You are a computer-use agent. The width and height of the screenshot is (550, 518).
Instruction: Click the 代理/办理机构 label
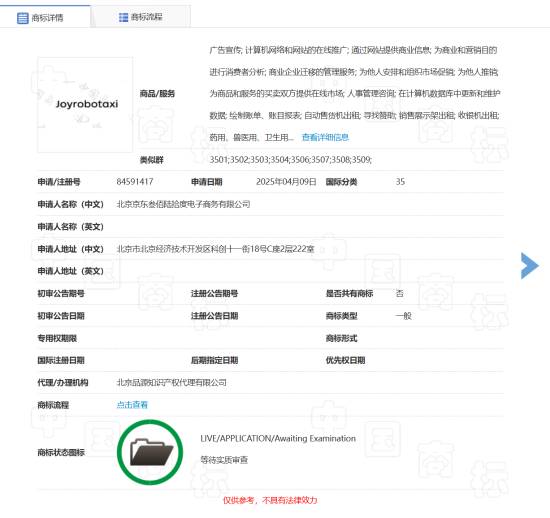point(63,383)
